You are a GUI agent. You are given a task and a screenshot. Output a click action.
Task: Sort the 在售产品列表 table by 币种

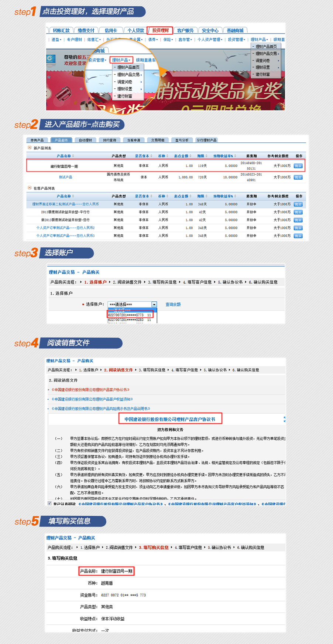coord(163,196)
